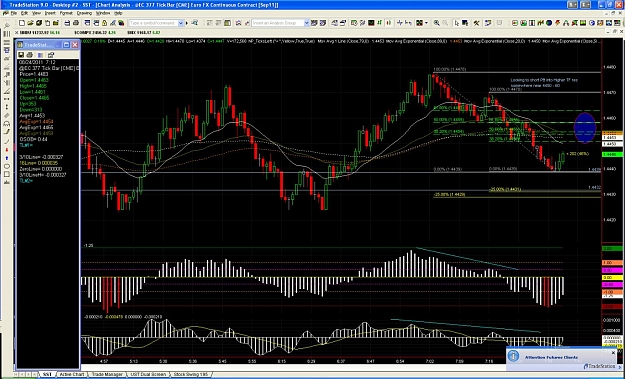The image size is (625, 379).
Task: Click the properties icon in data window toolbar
Action: (x=51, y=55)
